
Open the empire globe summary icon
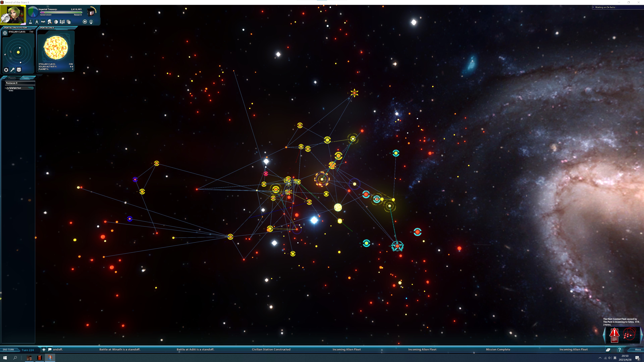tap(56, 22)
